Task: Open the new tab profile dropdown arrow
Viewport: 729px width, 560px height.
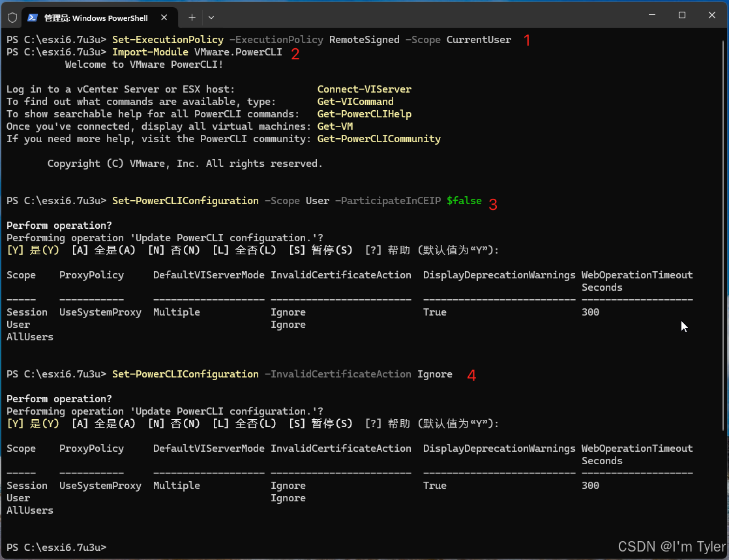Action: coord(211,18)
